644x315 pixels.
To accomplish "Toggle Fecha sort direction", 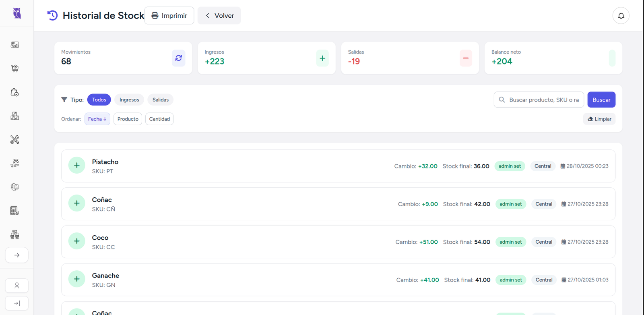I will point(97,119).
